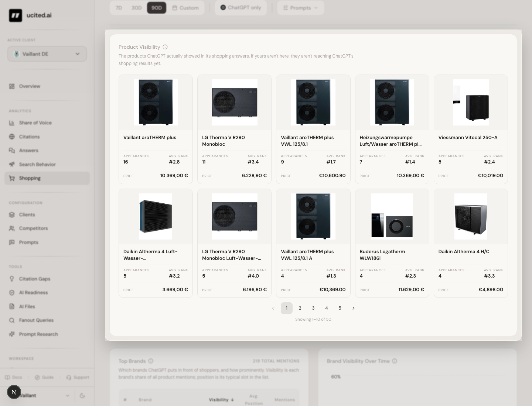The image size is (532, 406).
Task: Open the Citation Gaps lightbulb icon
Action: pyautogui.click(x=12, y=279)
